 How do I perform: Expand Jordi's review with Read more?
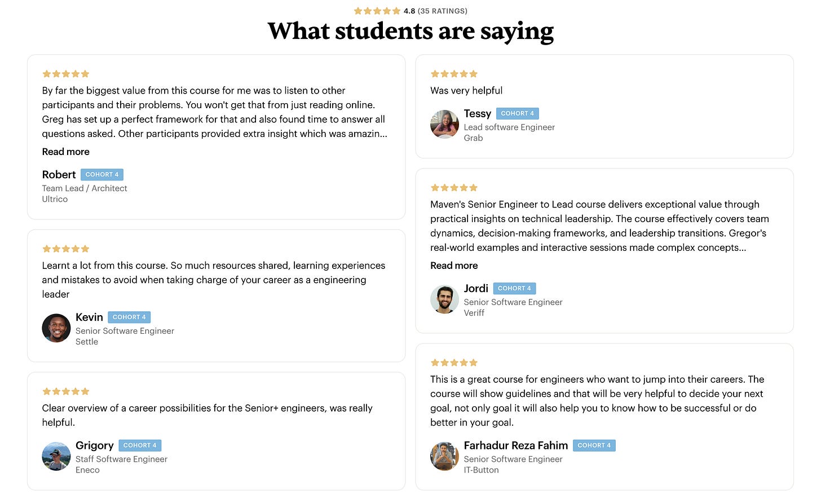(x=454, y=266)
